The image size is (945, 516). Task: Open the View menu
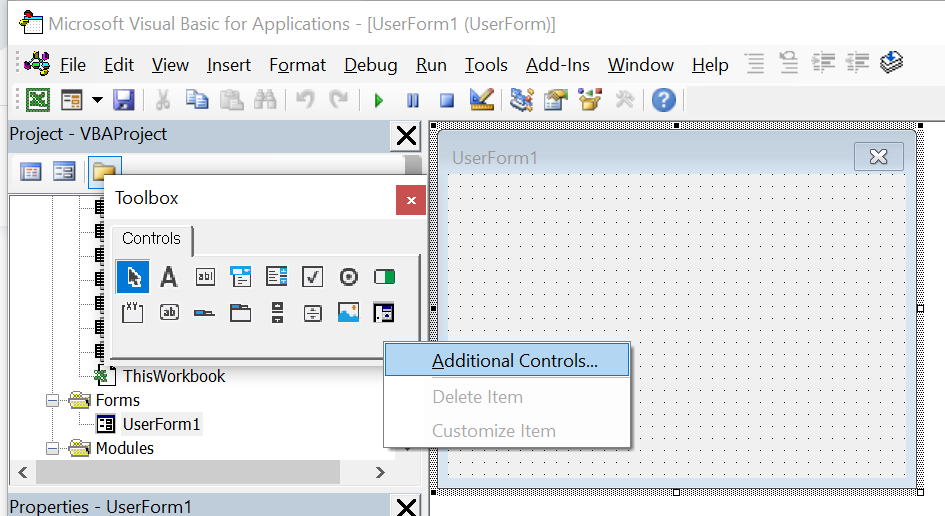pyautogui.click(x=170, y=64)
